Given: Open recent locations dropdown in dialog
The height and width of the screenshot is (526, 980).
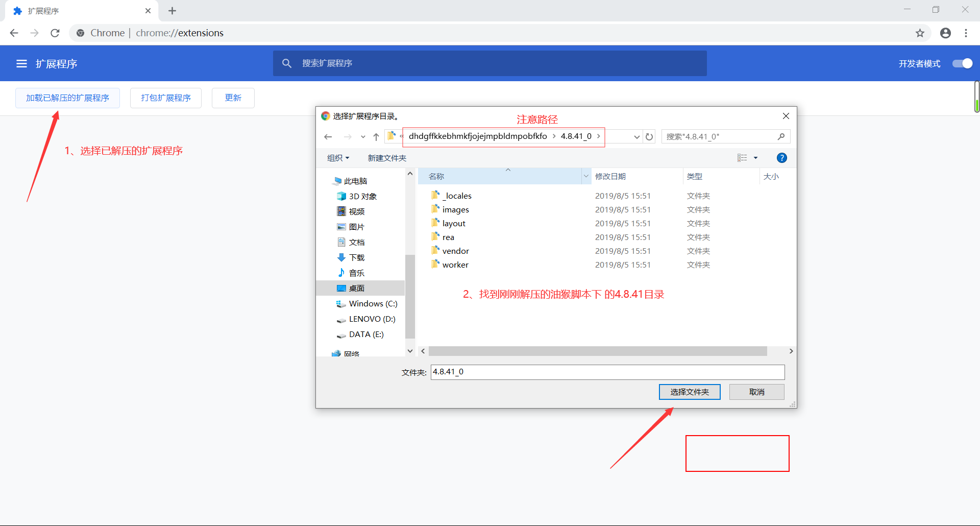Looking at the screenshot, I should (x=363, y=137).
